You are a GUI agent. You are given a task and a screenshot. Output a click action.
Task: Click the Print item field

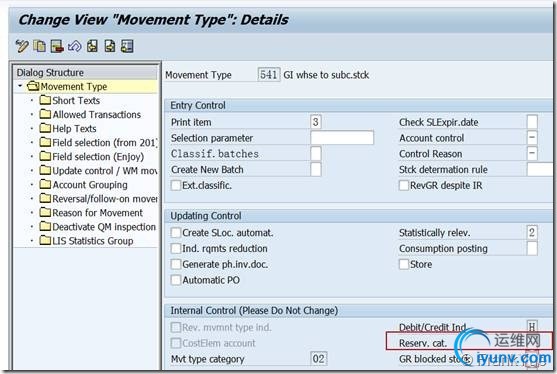pyautogui.click(x=315, y=122)
